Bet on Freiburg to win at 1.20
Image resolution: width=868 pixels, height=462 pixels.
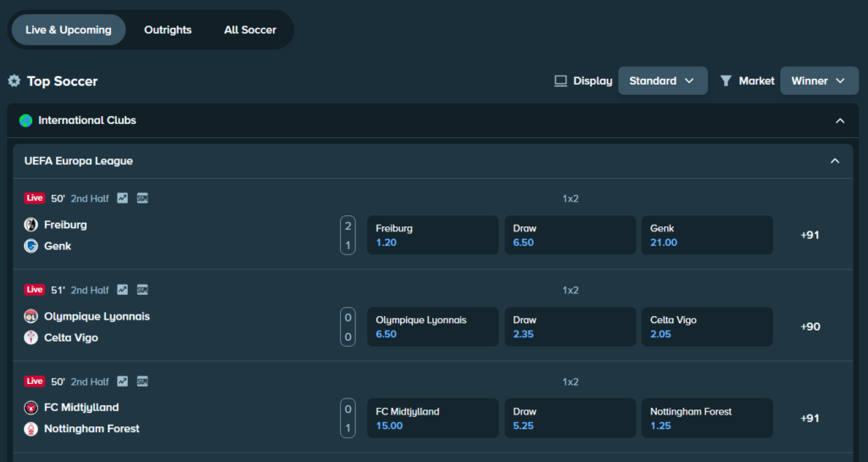coord(432,235)
